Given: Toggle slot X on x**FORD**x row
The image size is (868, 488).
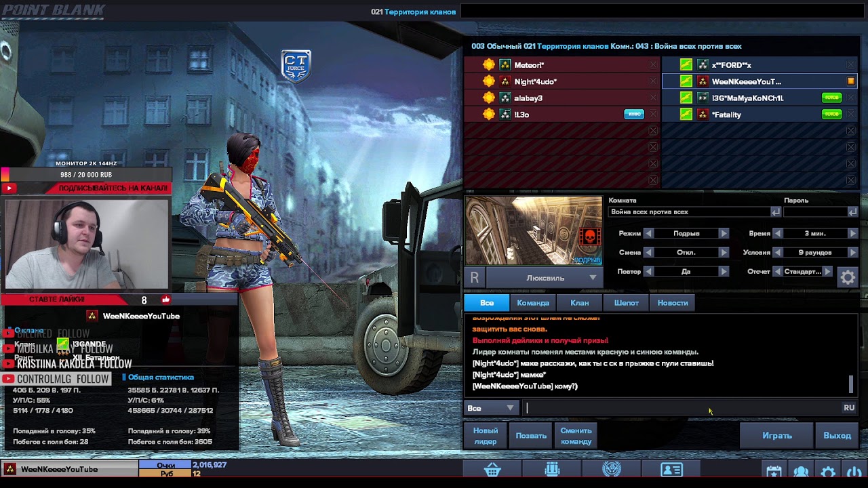Looking at the screenshot, I should pyautogui.click(x=850, y=65).
